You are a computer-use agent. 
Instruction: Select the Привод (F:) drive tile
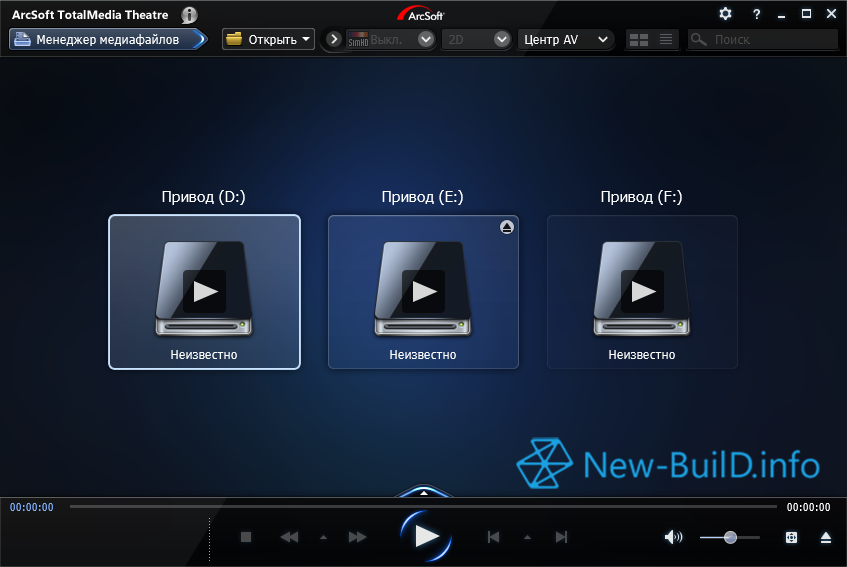point(642,292)
